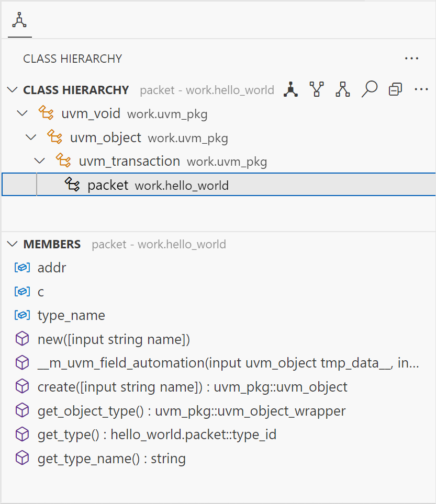Collapse the uvm_transaction node chevron
Viewport: 436px width, 504px height.
40,161
